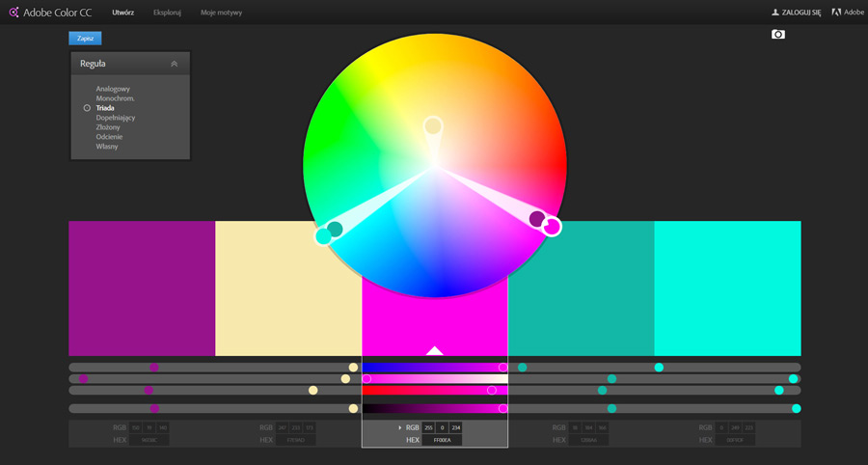Expand the RGB mode arrow for the active color
Viewport: 868px width, 465px height.
[400, 428]
